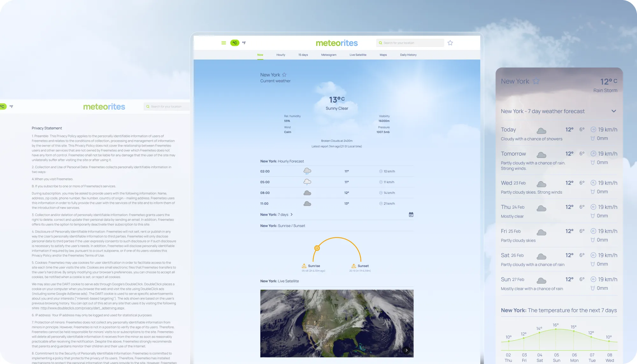This screenshot has width=637, height=364.
Task: Click the 16° peak point on temperature chart
Action: [x=556, y=329]
